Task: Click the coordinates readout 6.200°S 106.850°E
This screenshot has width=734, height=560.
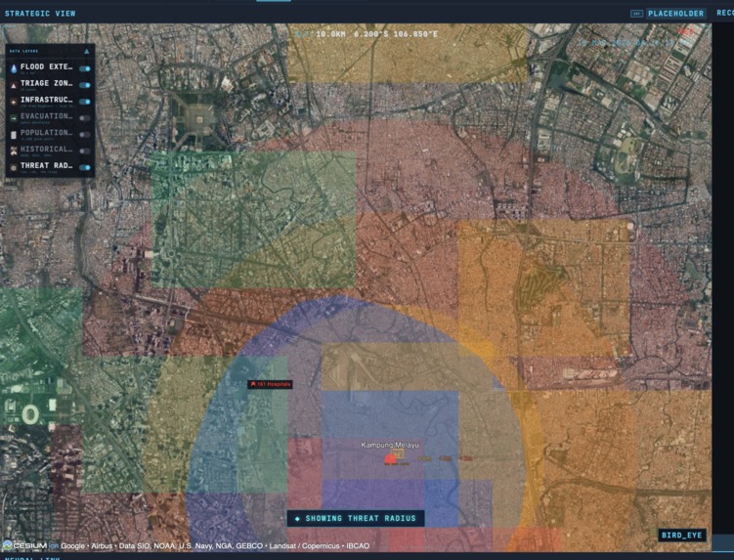Action: pos(396,34)
